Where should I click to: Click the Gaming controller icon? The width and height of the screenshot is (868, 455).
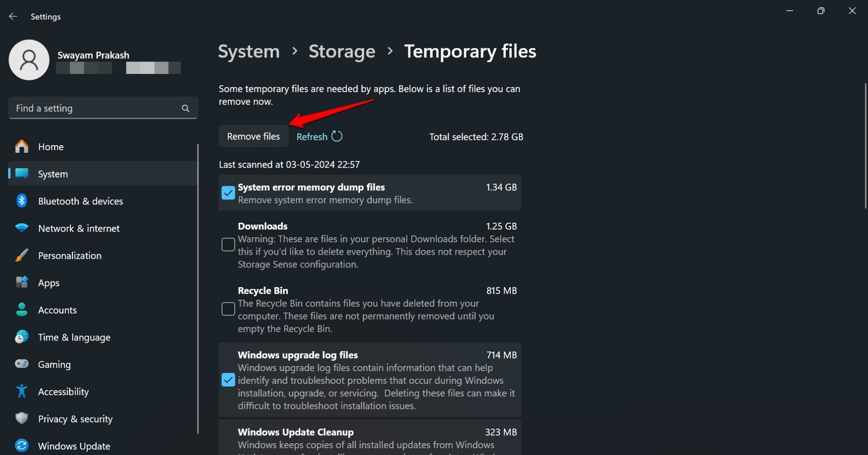(21, 364)
